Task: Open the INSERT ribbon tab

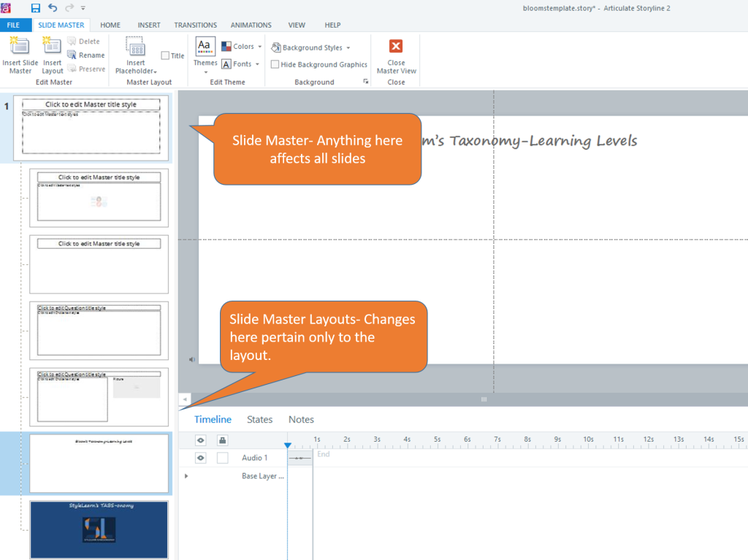Action: tap(149, 25)
